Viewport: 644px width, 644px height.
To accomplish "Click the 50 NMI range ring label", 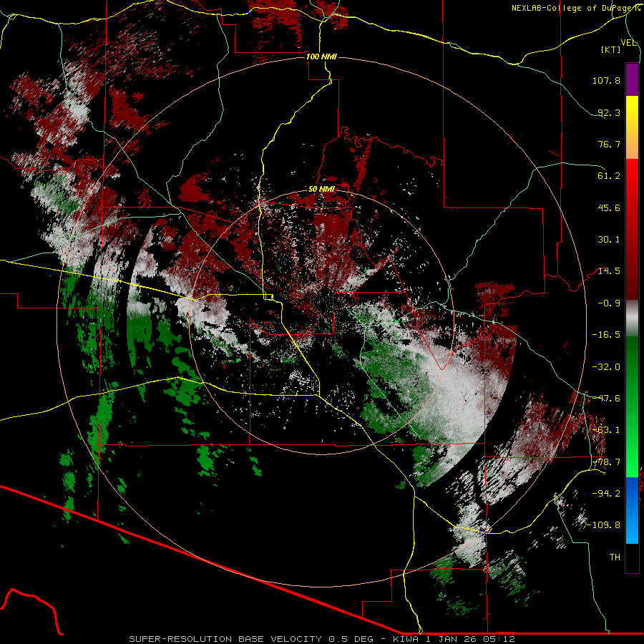I will 321,190.
